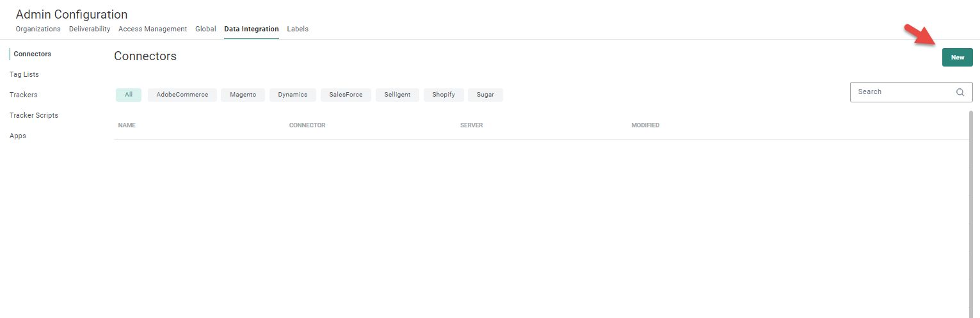The image size is (980, 318).
Task: Switch to the Deliverability tab
Action: tap(90, 29)
